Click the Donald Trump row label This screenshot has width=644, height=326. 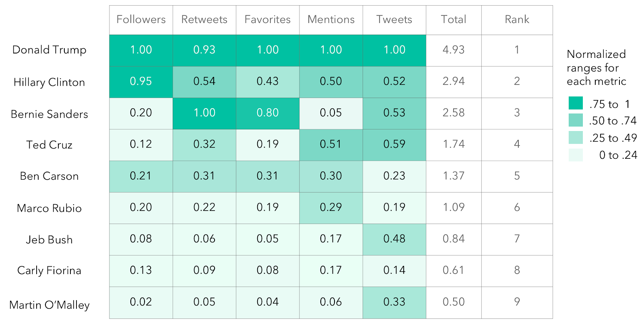50,50
